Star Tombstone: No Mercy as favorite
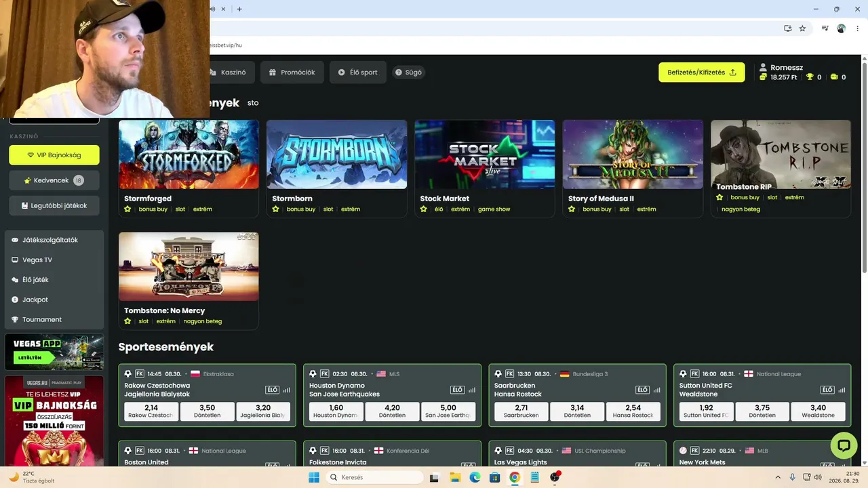868x488 pixels. point(127,321)
